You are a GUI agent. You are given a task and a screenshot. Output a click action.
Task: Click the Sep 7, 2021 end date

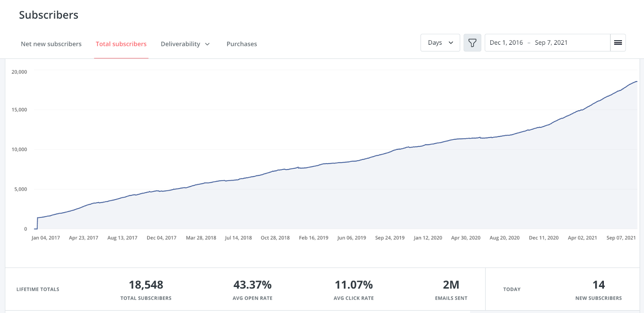coord(551,43)
